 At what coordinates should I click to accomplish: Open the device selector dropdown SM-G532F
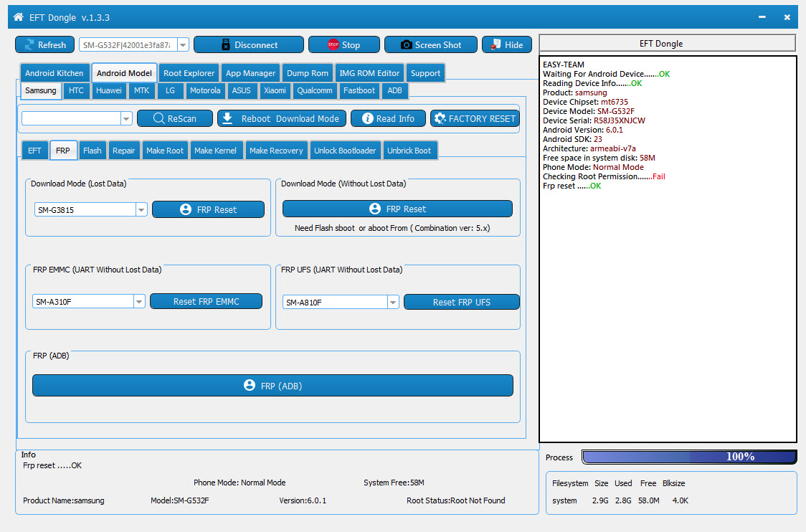coord(182,44)
